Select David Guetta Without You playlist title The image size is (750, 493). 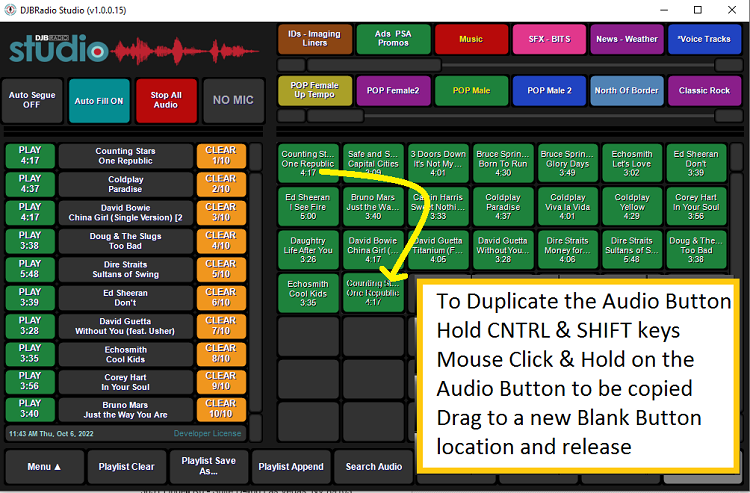(125, 326)
